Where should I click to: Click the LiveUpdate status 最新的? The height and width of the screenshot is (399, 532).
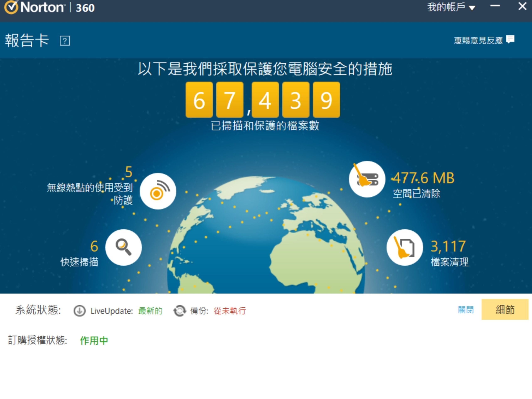click(x=150, y=311)
